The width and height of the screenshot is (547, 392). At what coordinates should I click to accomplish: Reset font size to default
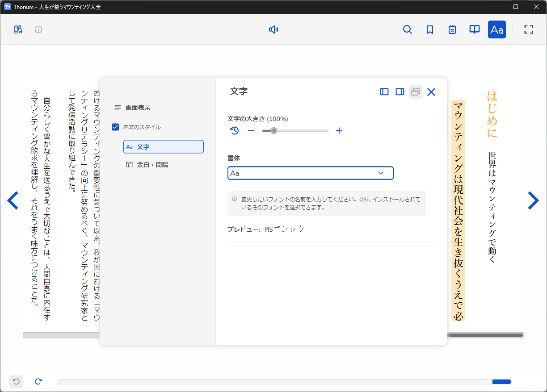(235, 131)
